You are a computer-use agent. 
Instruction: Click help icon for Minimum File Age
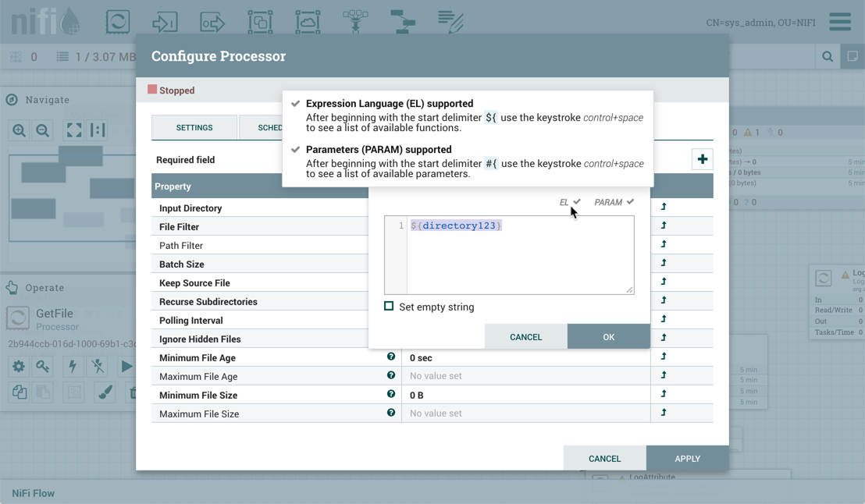point(391,357)
